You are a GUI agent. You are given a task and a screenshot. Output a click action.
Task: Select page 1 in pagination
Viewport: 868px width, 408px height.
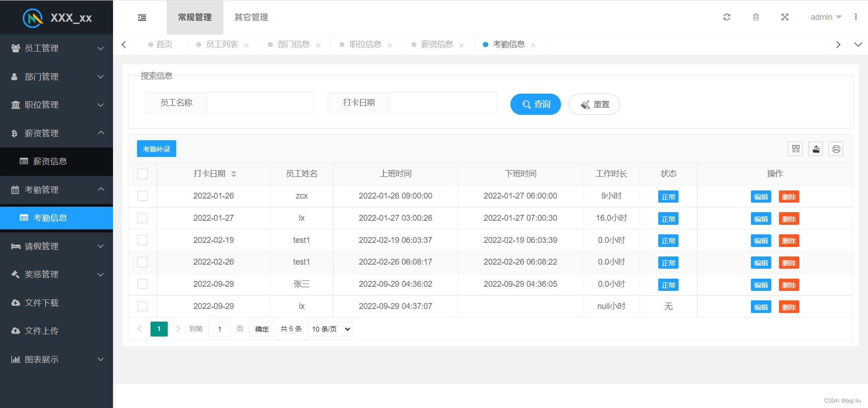pos(159,329)
